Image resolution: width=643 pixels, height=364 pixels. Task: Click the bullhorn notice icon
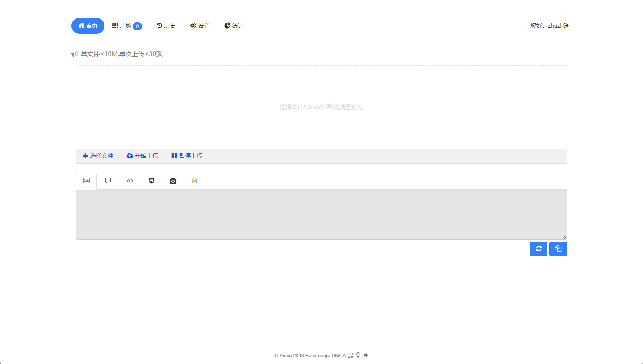(75, 54)
